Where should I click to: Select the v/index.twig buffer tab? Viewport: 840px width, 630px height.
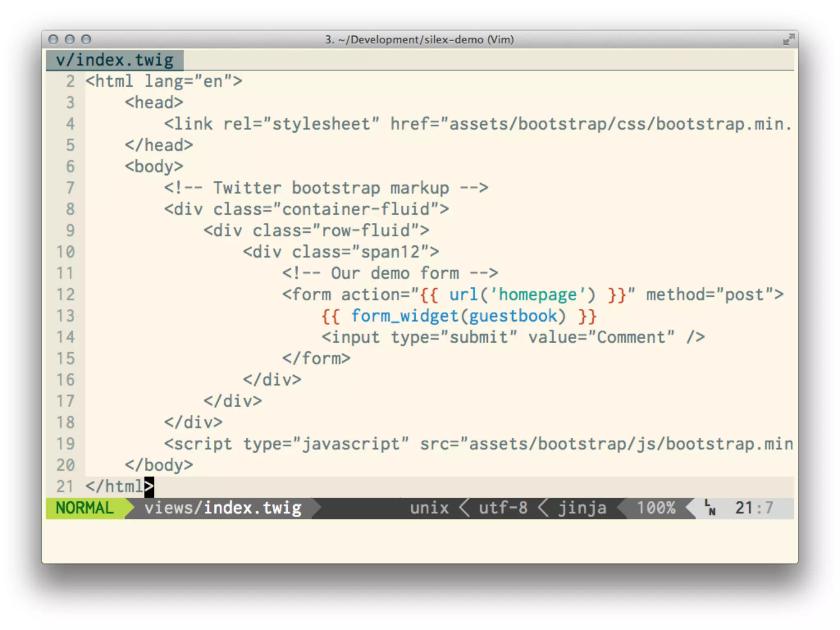click(x=115, y=60)
